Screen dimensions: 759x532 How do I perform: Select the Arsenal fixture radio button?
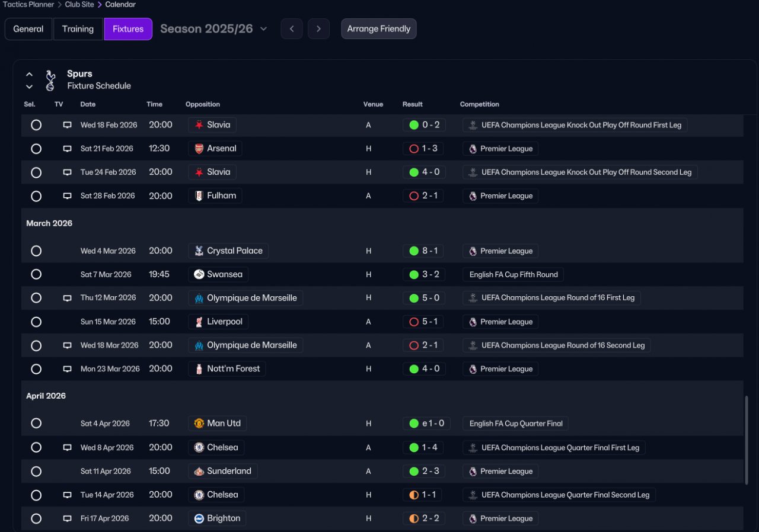tap(36, 149)
